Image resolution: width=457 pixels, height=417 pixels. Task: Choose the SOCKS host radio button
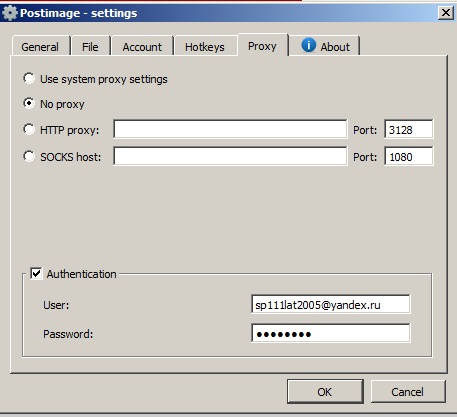click(x=29, y=156)
